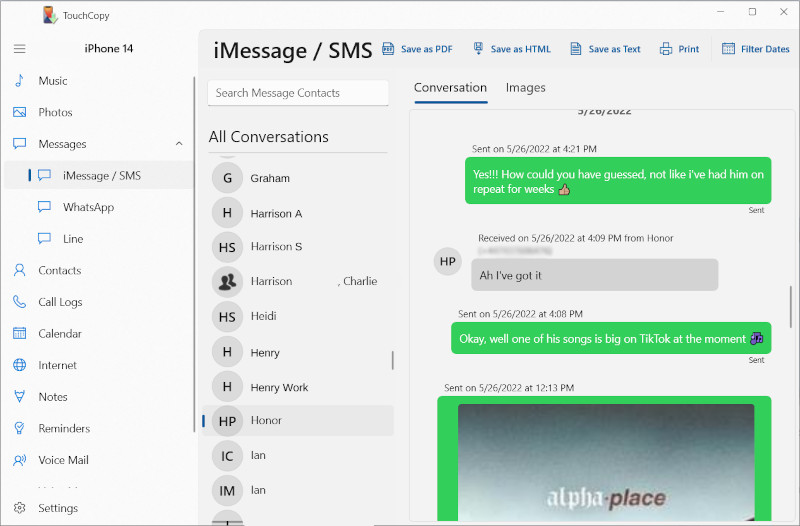Open Line messages

click(x=98, y=239)
